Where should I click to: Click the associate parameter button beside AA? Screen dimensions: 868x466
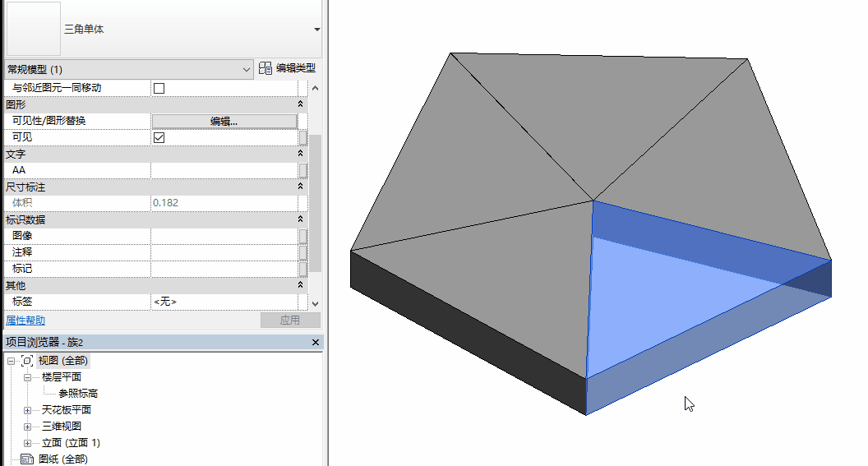pyautogui.click(x=302, y=170)
